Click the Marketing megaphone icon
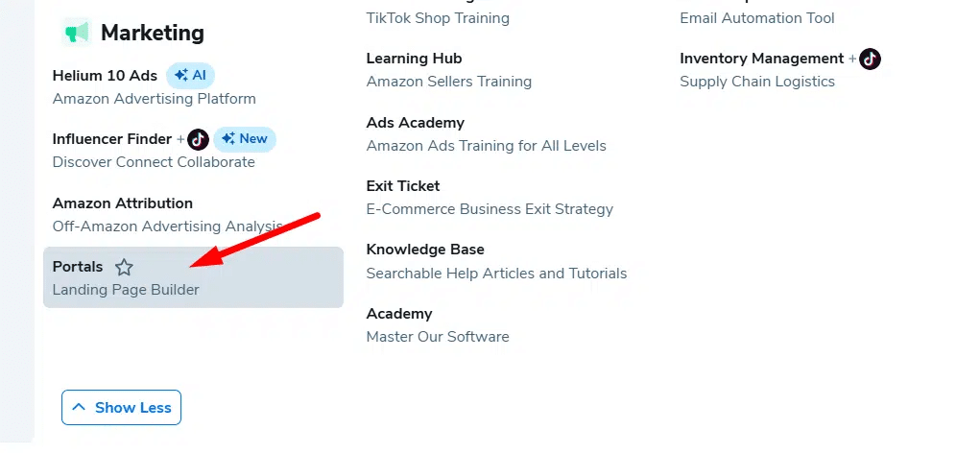 [x=76, y=33]
